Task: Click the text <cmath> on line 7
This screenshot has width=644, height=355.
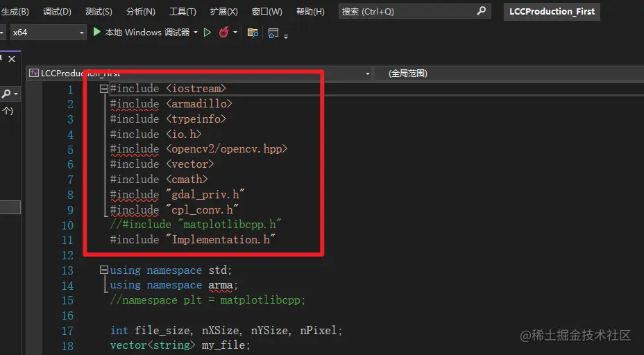Action: pos(187,180)
